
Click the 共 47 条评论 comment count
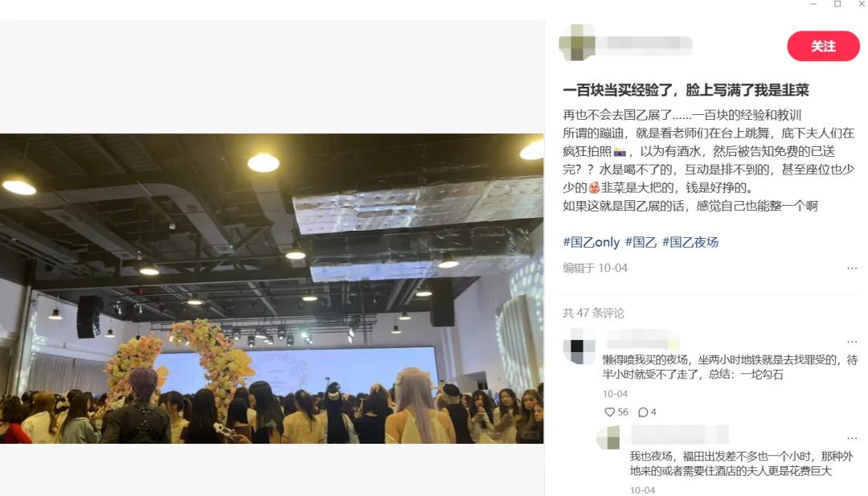(593, 313)
